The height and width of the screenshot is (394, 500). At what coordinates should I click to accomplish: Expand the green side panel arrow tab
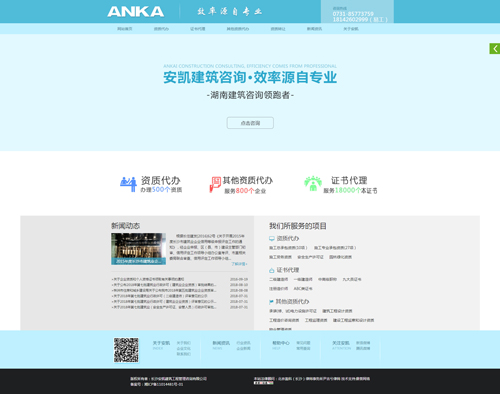coord(495,49)
